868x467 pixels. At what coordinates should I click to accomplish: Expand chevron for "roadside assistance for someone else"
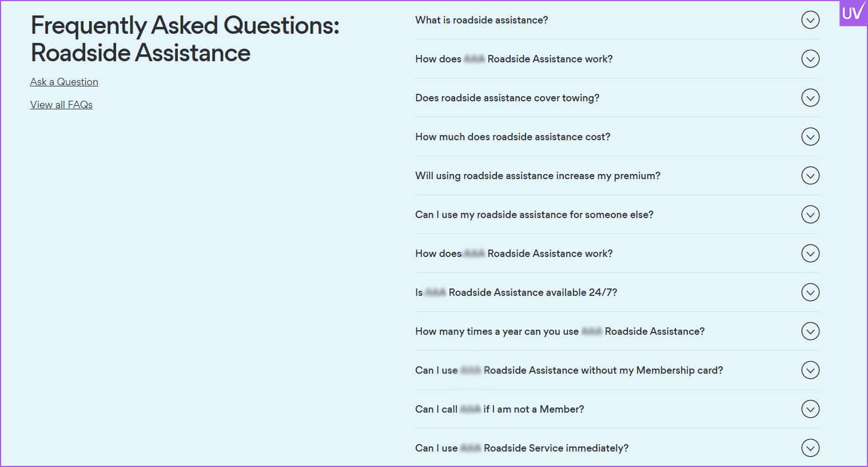tap(810, 215)
